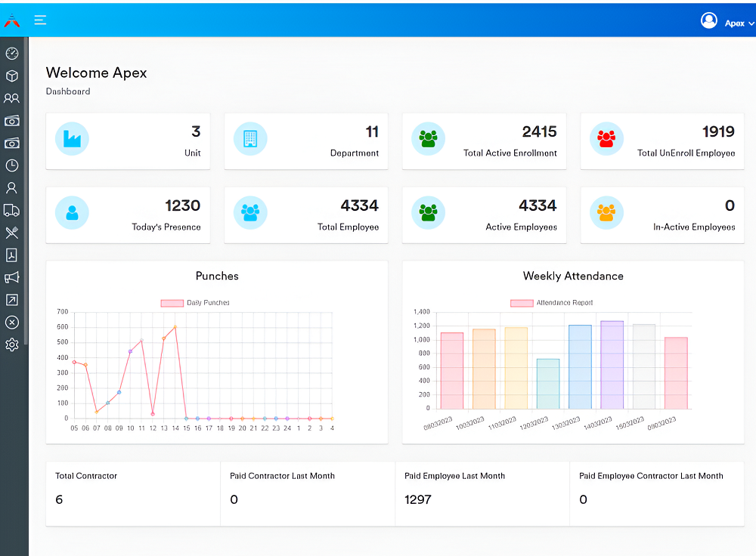Click the user avatar icon in the header
The height and width of the screenshot is (556, 756).
pos(709,20)
